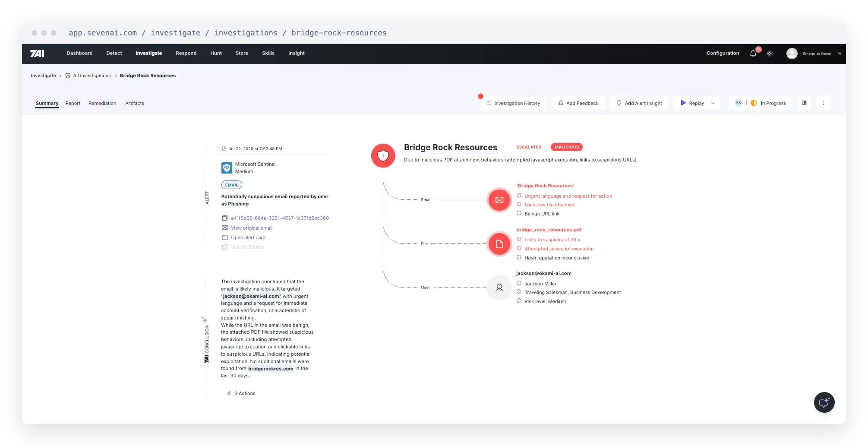The image size is (868, 446).
Task: Open Configuration in the top bar
Action: coord(723,53)
